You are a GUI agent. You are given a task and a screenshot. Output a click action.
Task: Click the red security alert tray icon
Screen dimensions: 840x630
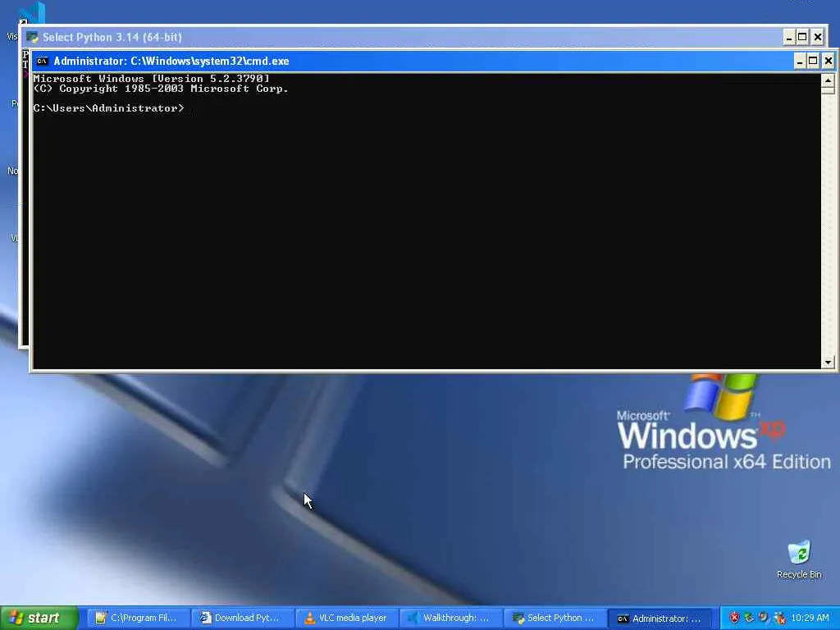click(x=734, y=618)
